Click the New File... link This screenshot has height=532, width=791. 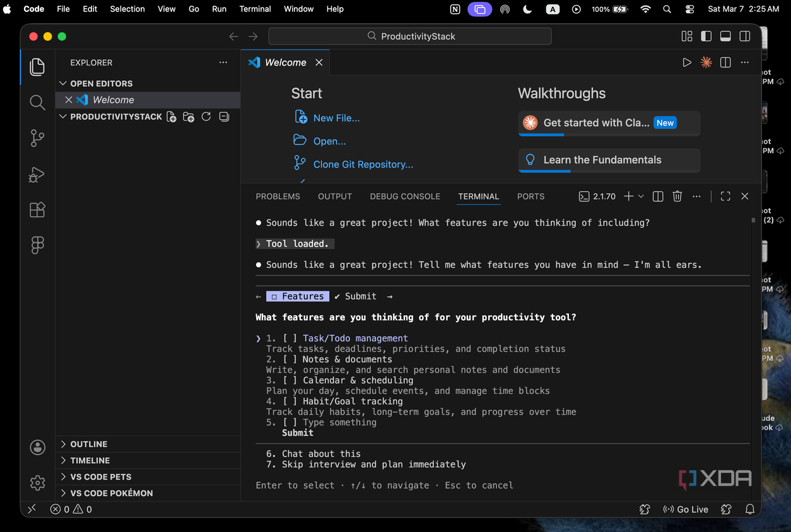pyautogui.click(x=336, y=118)
